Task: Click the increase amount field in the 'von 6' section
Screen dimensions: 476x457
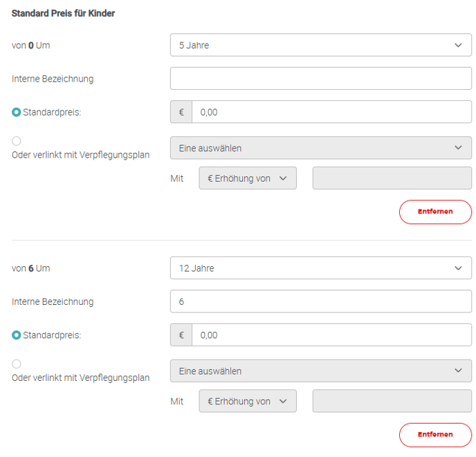Action: [392, 402]
